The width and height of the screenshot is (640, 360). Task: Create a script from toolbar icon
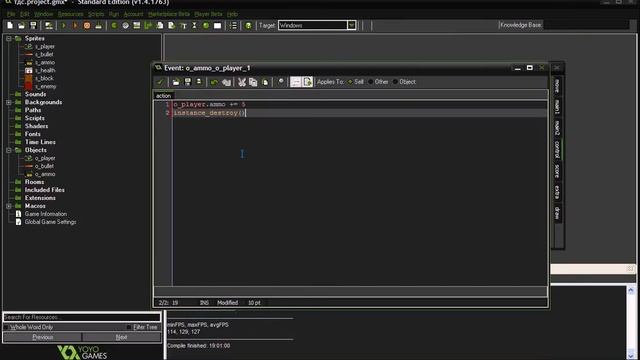click(x=160, y=25)
